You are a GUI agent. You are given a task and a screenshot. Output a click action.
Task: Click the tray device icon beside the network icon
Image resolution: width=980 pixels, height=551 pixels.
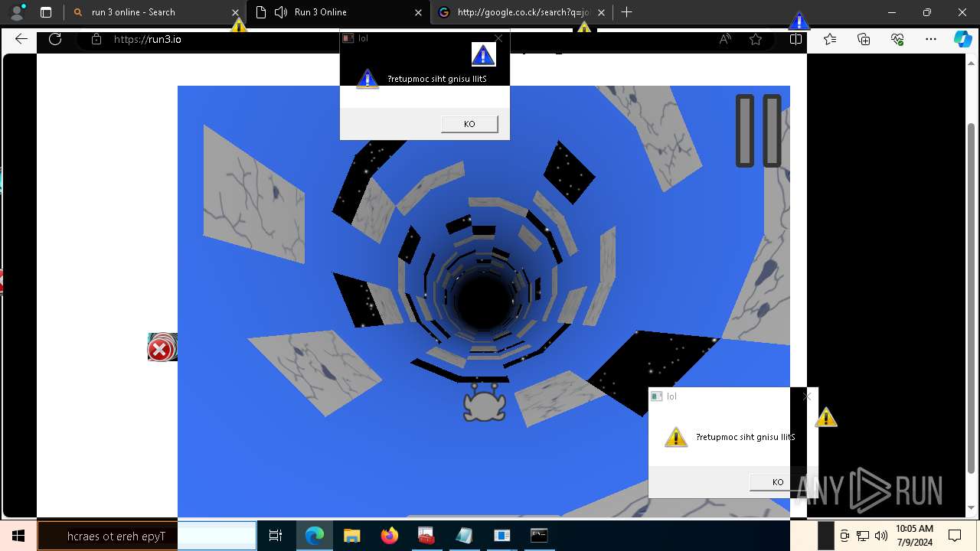pos(844,536)
